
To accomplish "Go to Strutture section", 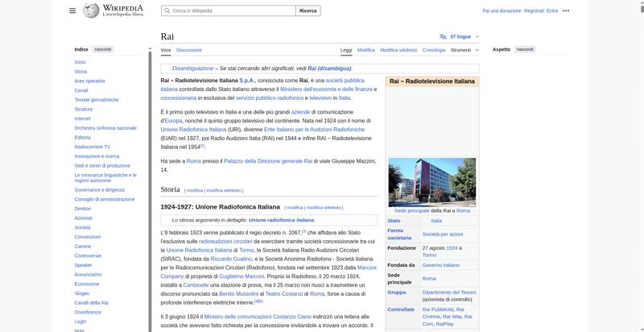I will 84,110.
